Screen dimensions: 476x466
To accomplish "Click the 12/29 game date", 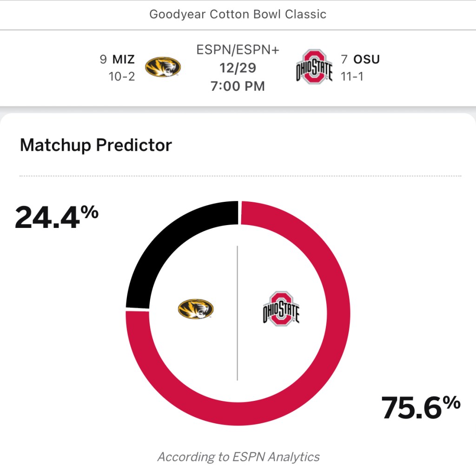I will pyautogui.click(x=238, y=68).
